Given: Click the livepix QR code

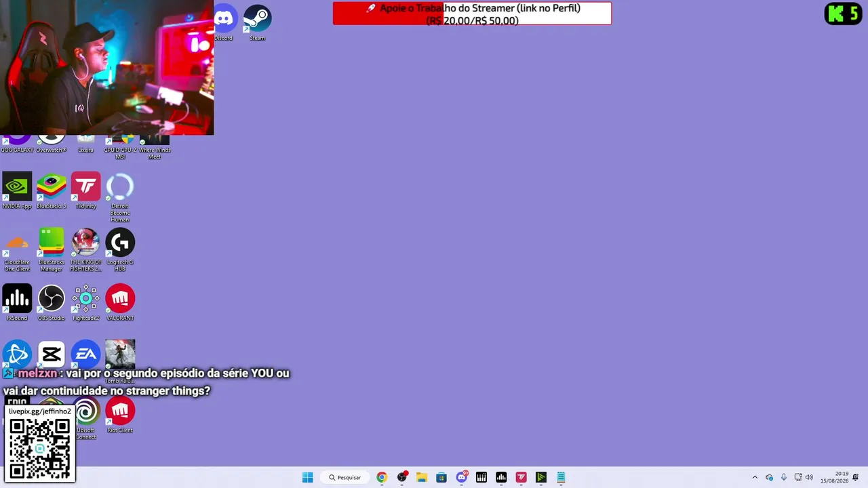Looking at the screenshot, I should (39, 449).
